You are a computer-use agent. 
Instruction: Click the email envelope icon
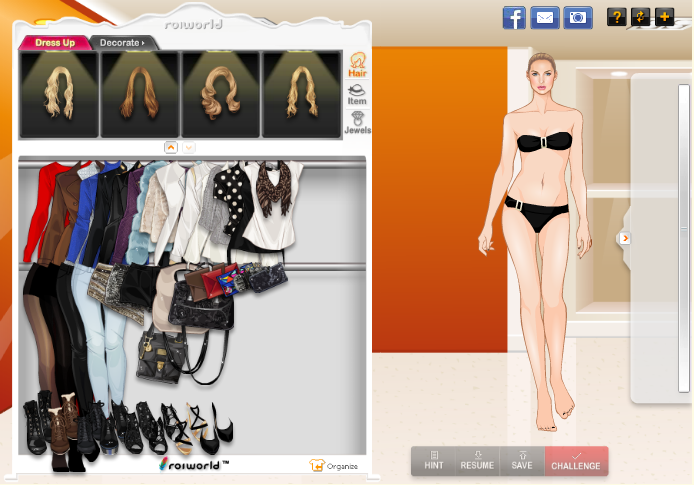click(x=545, y=17)
